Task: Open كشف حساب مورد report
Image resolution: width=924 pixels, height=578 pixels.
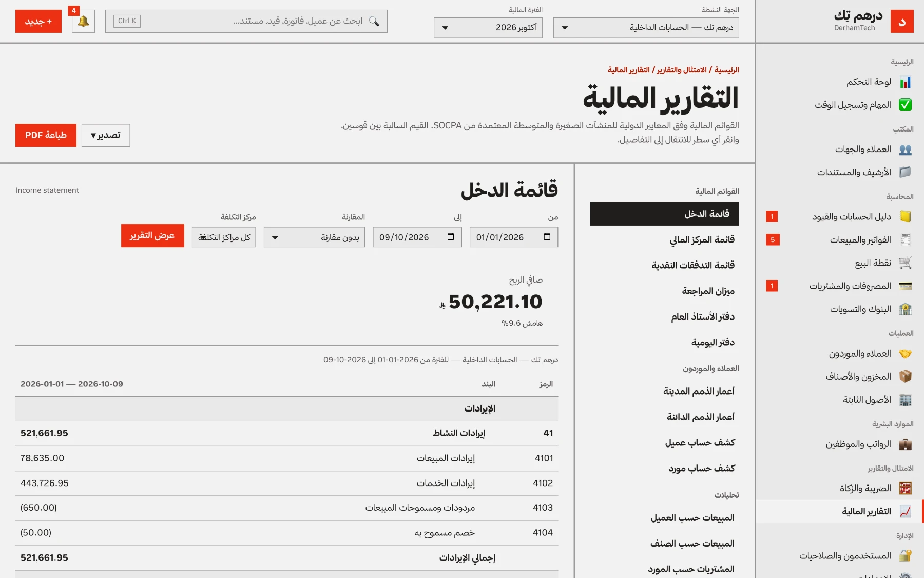Action: coord(665,469)
